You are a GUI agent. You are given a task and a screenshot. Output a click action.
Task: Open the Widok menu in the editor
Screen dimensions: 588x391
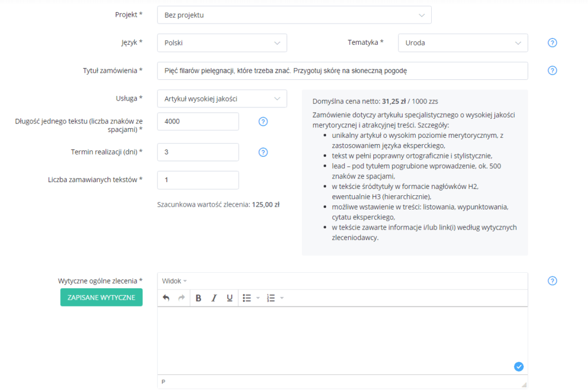pyautogui.click(x=175, y=281)
